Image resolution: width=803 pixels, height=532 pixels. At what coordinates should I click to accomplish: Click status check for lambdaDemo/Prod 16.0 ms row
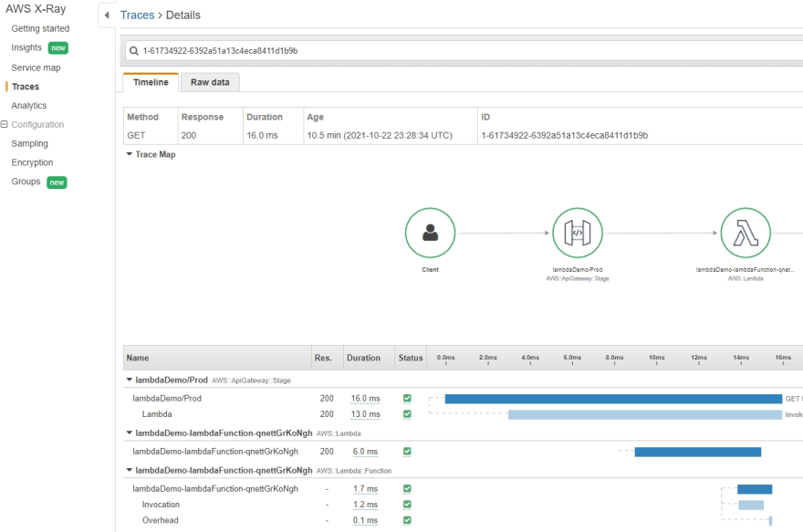[407, 399]
